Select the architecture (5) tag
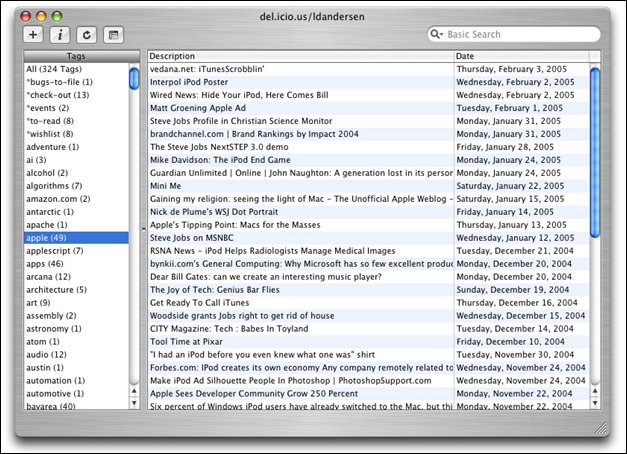The image size is (627, 454). 76,290
